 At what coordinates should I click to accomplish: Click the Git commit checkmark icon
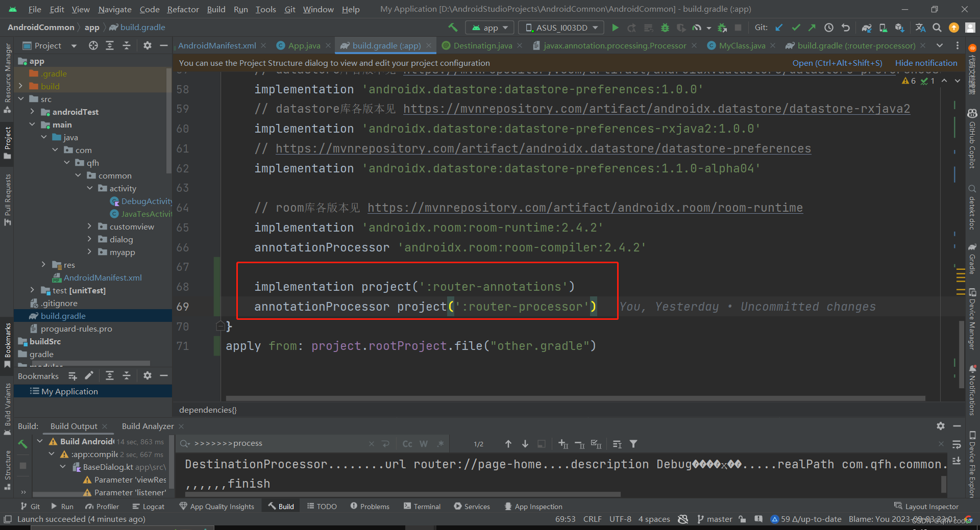tap(796, 28)
